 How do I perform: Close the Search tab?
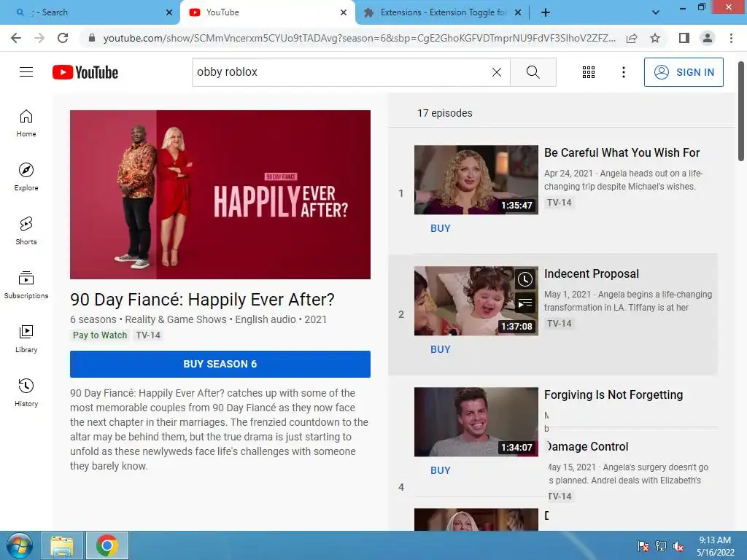pos(169,12)
